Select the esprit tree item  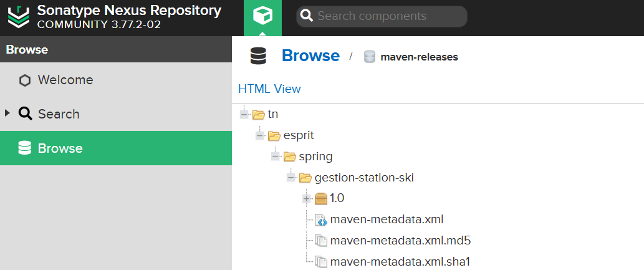[x=299, y=135]
